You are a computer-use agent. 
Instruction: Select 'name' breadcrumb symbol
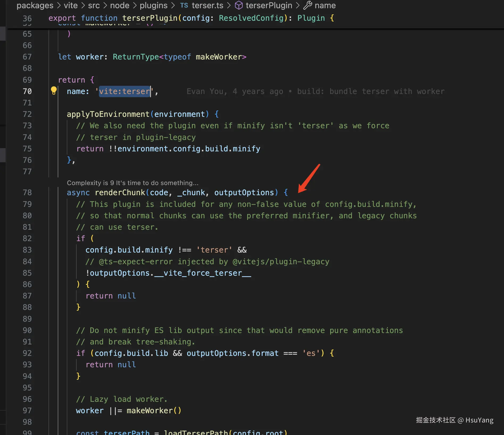(325, 5)
